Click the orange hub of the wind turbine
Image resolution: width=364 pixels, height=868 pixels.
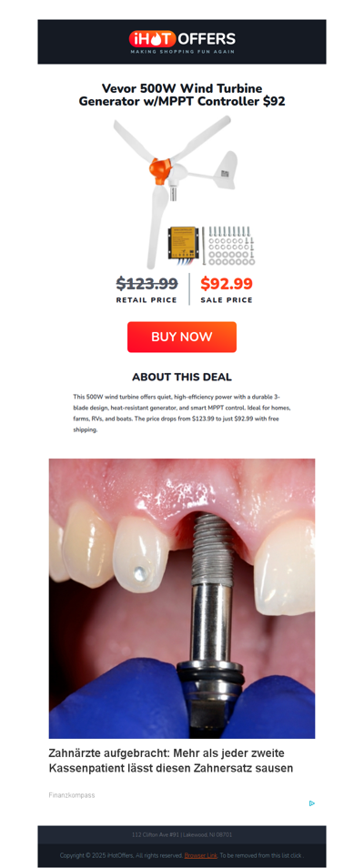click(x=158, y=170)
